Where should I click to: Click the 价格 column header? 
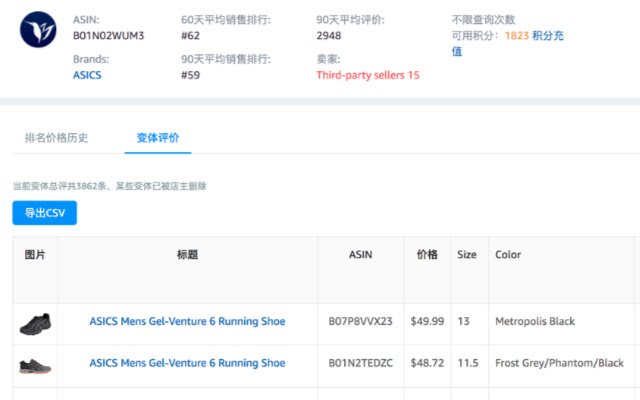point(427,255)
